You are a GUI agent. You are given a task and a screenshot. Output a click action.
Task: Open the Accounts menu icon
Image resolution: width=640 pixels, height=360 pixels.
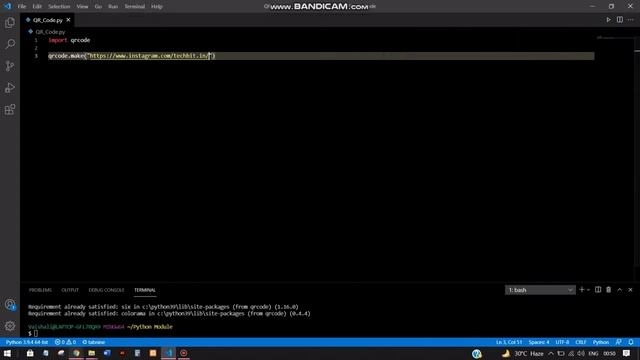(10, 304)
